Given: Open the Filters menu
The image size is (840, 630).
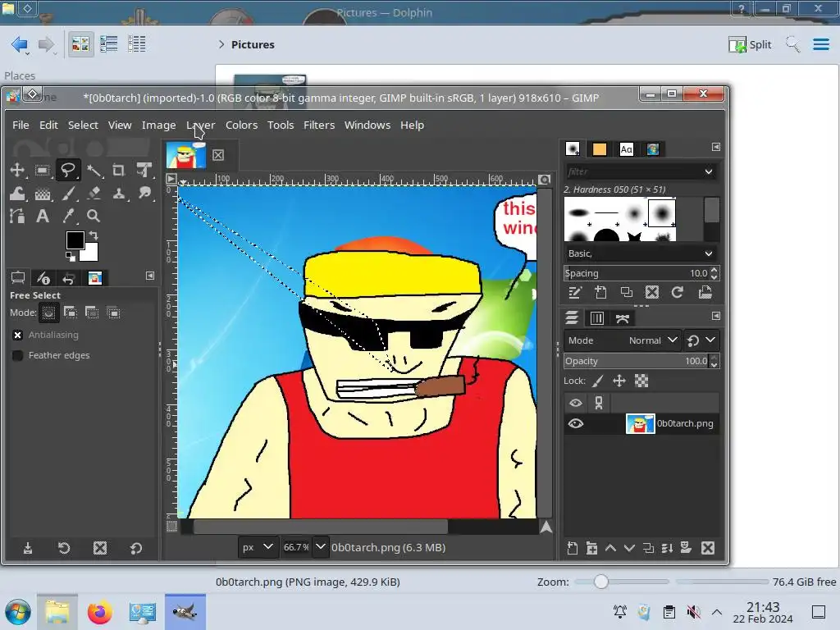Looking at the screenshot, I should click(x=319, y=125).
